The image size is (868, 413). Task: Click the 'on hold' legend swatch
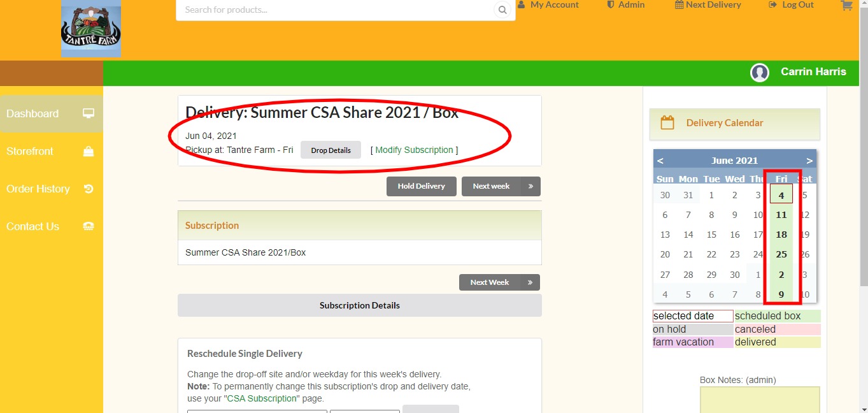pyautogui.click(x=693, y=330)
